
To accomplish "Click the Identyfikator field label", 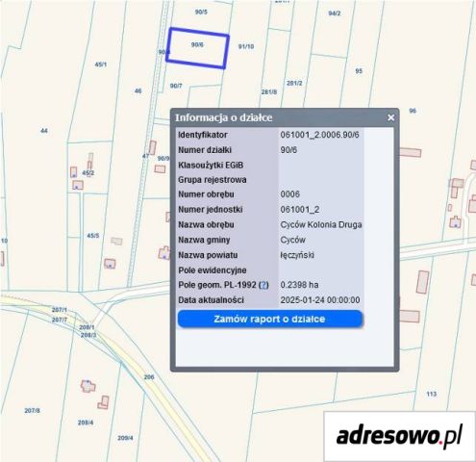I will (203, 135).
